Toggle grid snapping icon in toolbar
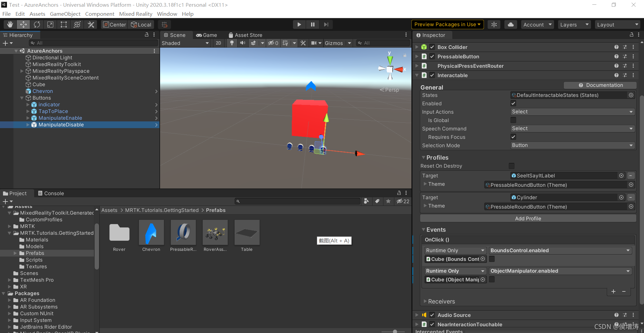The height and width of the screenshot is (333, 644). (x=164, y=24)
